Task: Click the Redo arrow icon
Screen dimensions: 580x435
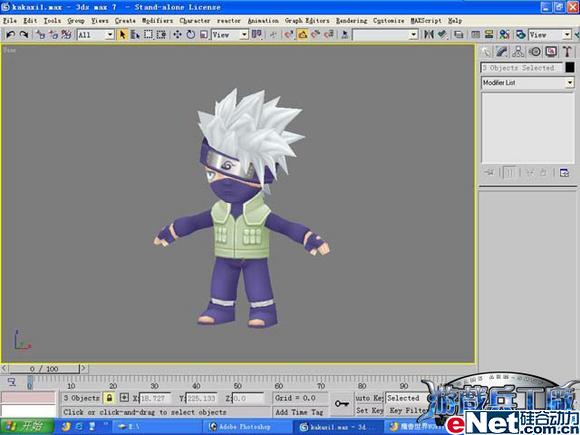Action: pos(24,35)
